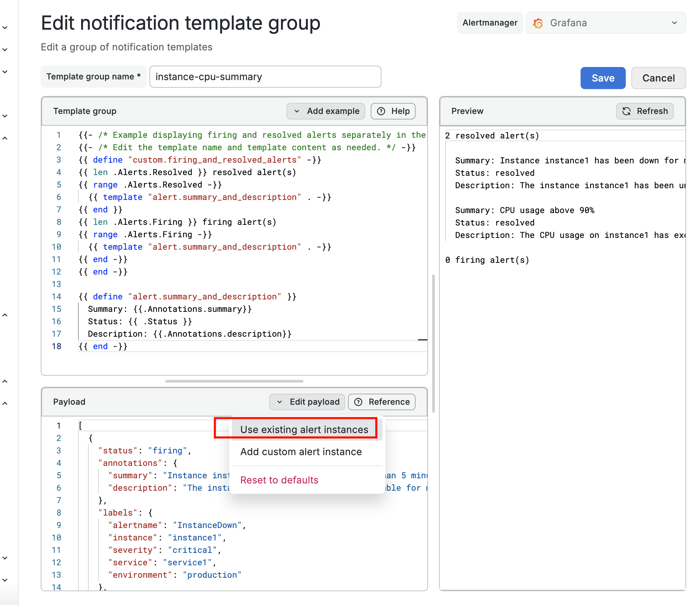Screen dimensions: 700x605
Task: Click the topmost sidebar chevron icon
Action: (5, 27)
